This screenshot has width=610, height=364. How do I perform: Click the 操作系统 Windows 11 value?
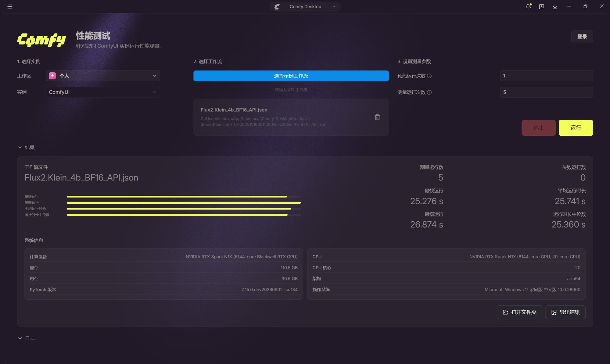[533, 290]
